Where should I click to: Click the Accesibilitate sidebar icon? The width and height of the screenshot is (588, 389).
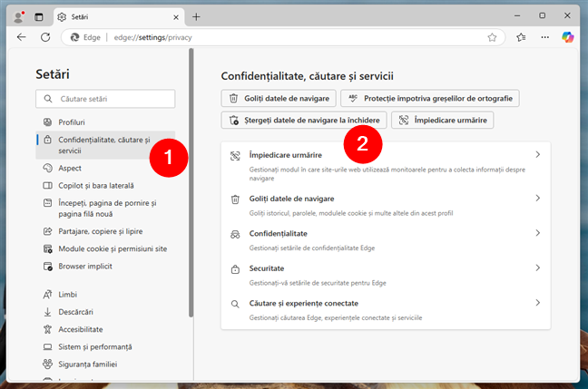47,329
